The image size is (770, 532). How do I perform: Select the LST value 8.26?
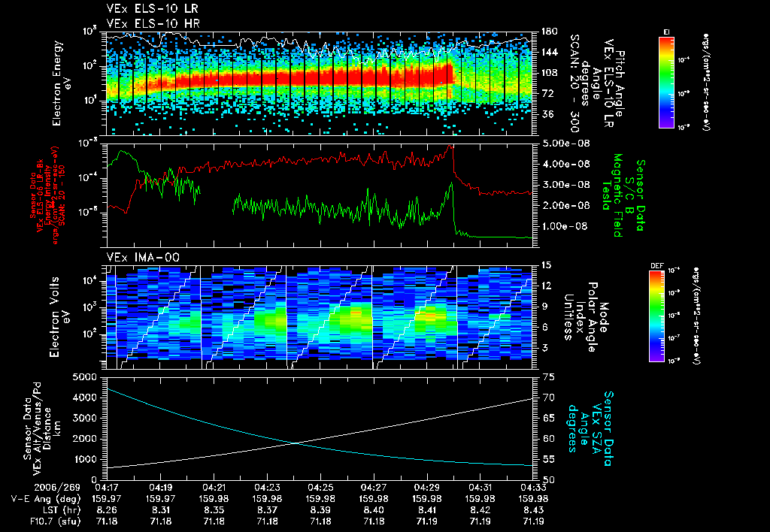[107, 510]
